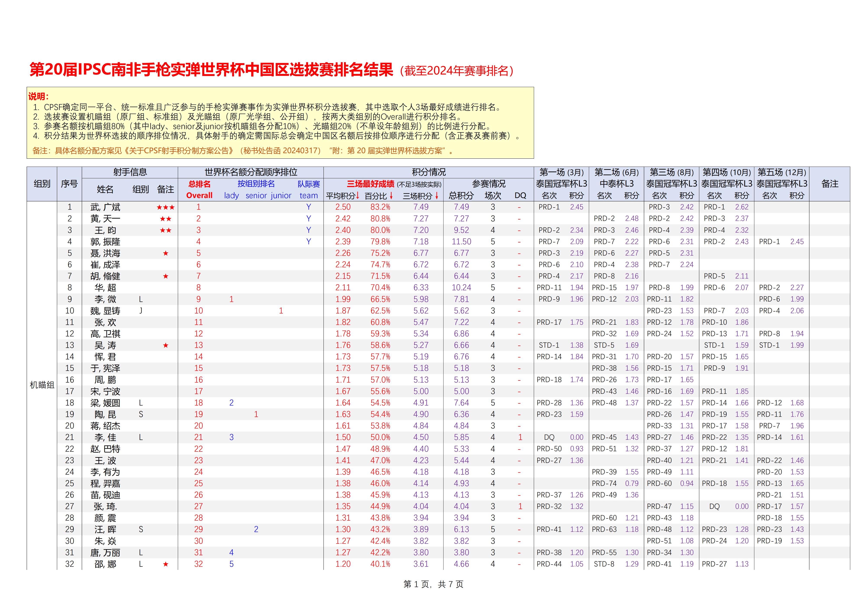The height and width of the screenshot is (614, 868).
Task: Click the orange 备注 note line
Action: click(x=243, y=151)
